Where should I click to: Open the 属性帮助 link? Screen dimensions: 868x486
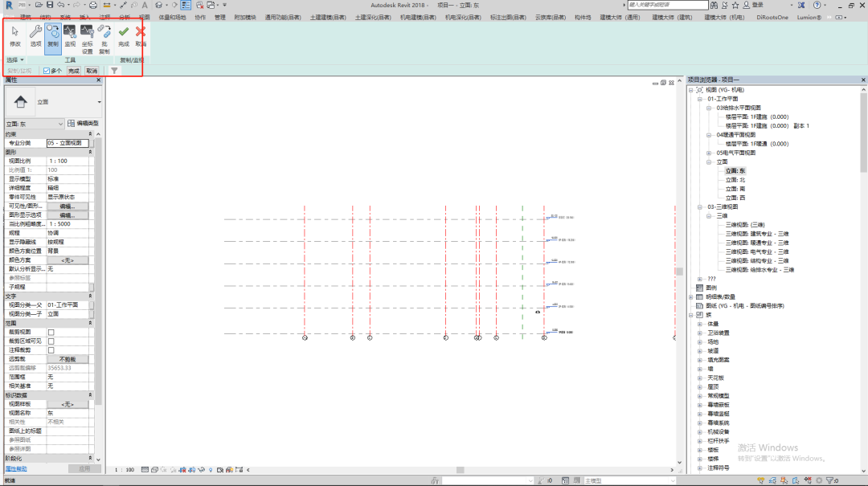pyautogui.click(x=16, y=469)
